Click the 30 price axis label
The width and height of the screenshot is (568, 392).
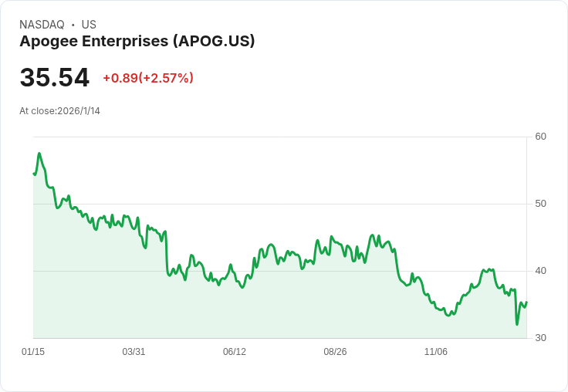point(540,338)
